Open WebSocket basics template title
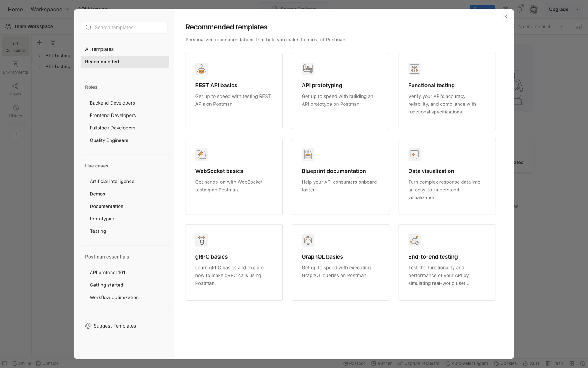This screenshot has width=588, height=368. coord(219,171)
